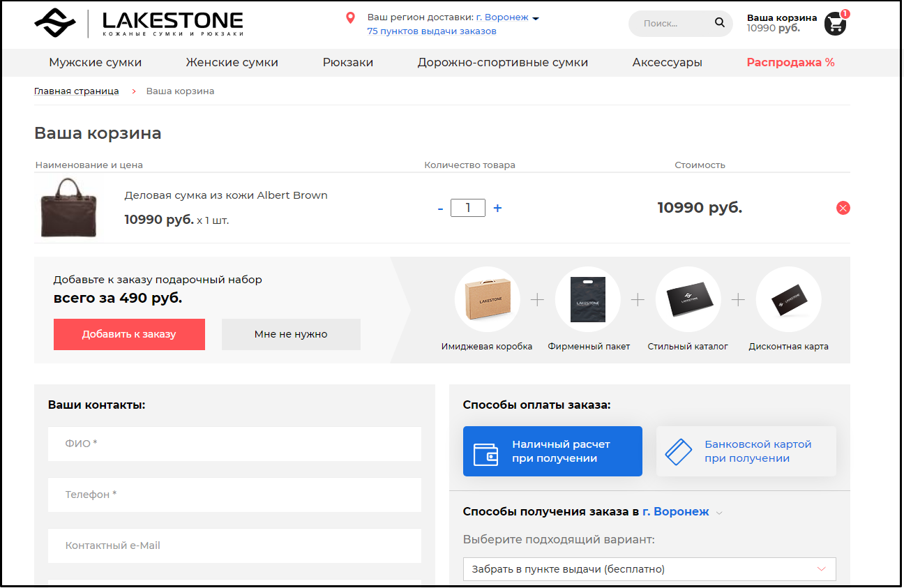
Task: Select Банковской картой при получении payment
Action: click(746, 451)
